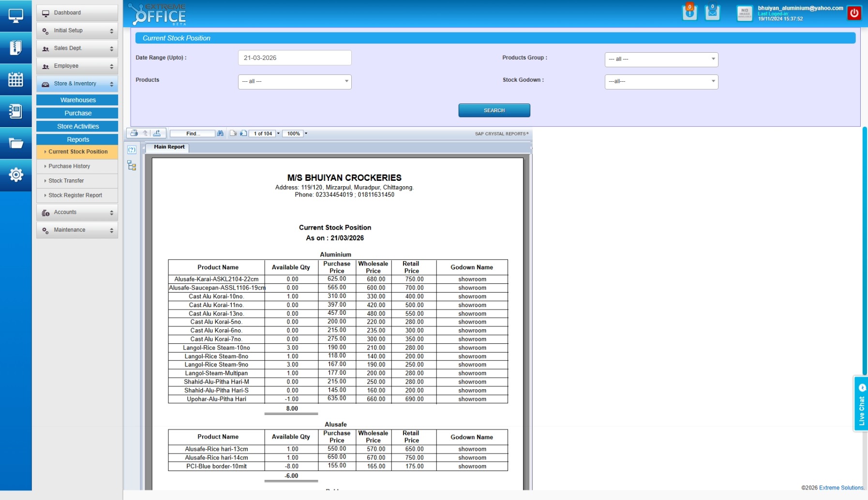Open the calendar icon in left bar
This screenshot has height=500, width=868.
pos(15,79)
